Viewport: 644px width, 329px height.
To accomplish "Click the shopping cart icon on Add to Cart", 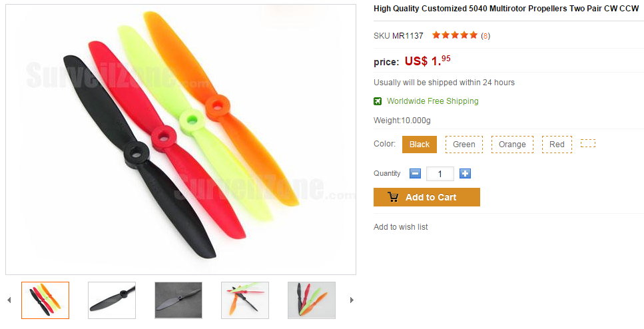I will [393, 197].
